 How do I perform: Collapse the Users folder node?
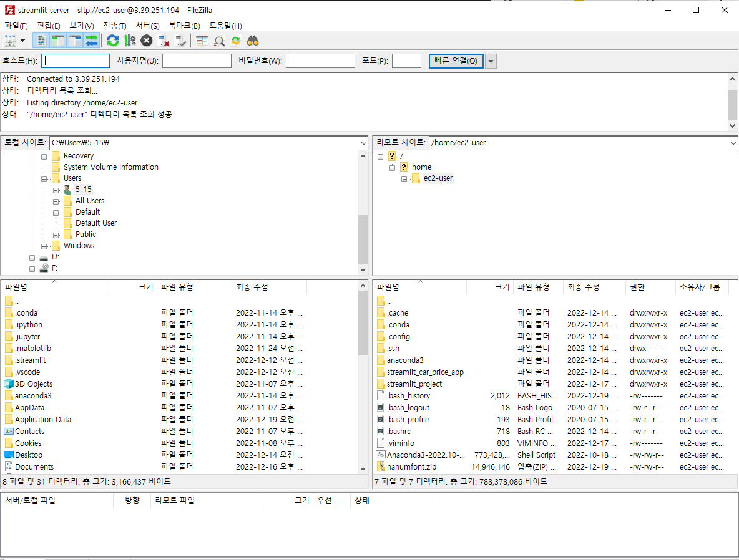tap(44, 179)
